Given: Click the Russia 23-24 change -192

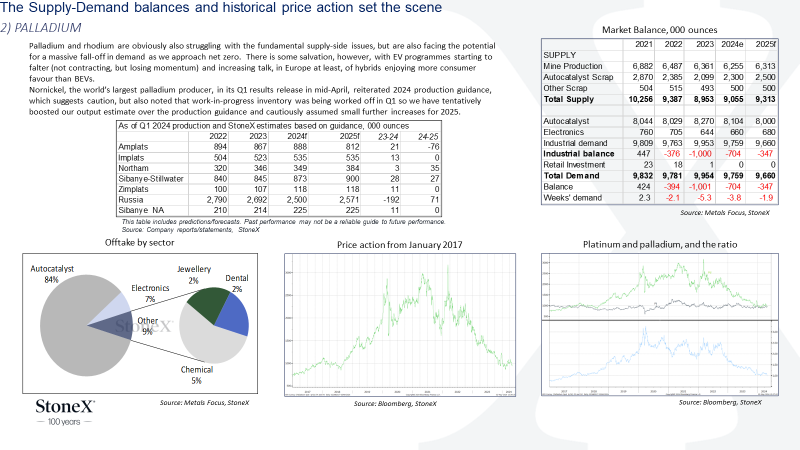Looking at the screenshot, I should coord(390,200).
